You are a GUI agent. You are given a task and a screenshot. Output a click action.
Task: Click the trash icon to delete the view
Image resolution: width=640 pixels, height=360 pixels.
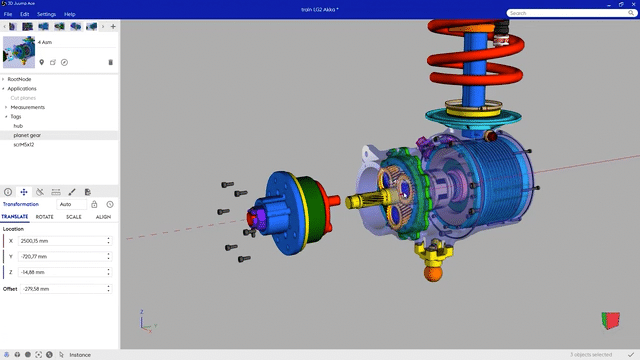pyautogui.click(x=110, y=62)
